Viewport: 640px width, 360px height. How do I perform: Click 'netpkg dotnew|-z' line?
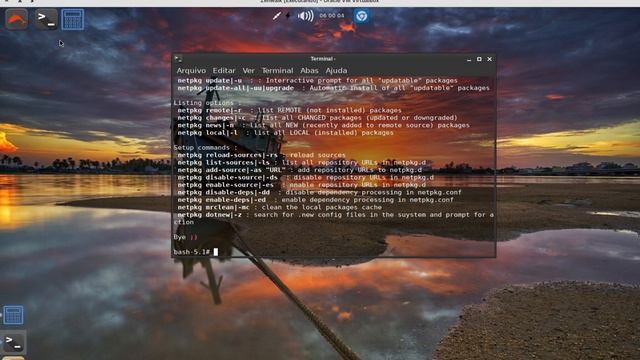click(x=334, y=218)
